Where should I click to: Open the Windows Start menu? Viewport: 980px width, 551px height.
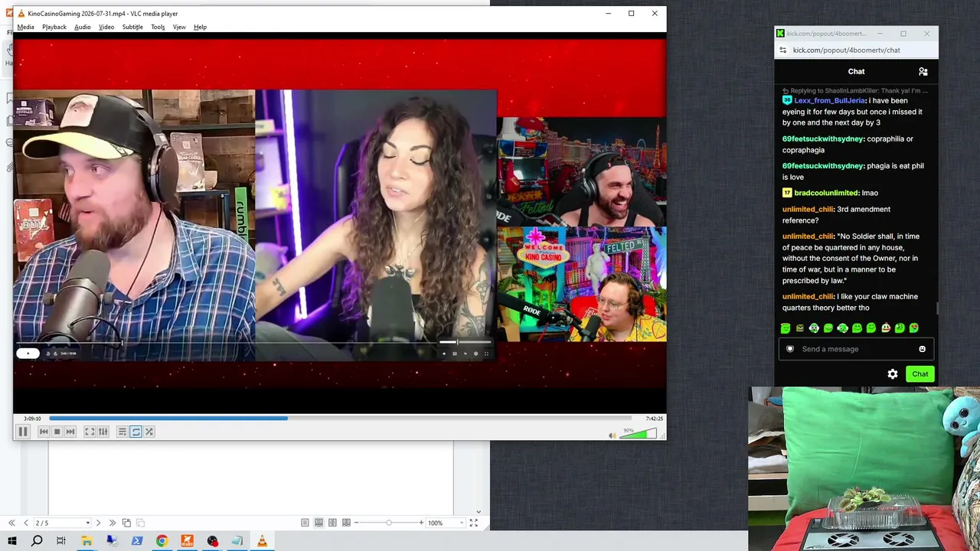click(x=11, y=541)
